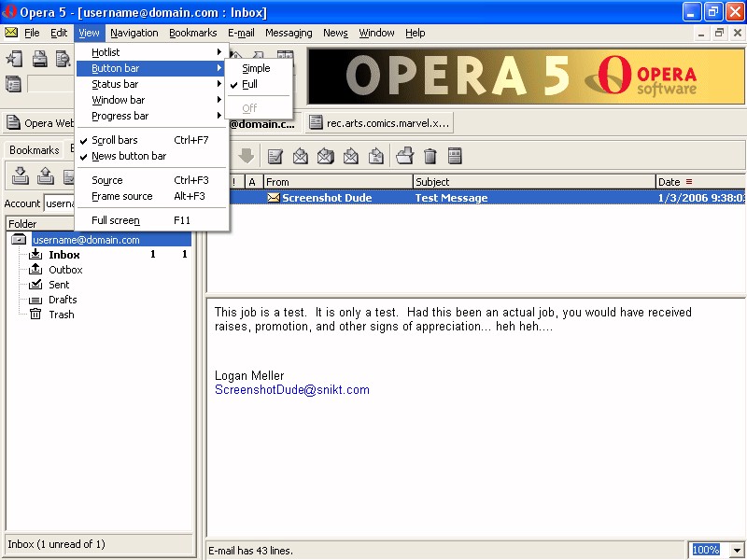Viewport: 747px width, 560px height.
Task: Open the Account selector field
Action: pos(59,203)
